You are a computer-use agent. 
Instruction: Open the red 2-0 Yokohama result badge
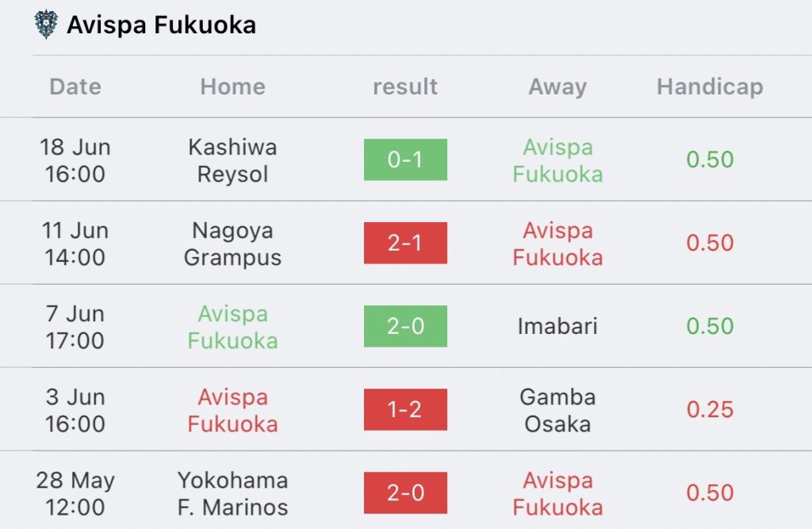[405, 493]
